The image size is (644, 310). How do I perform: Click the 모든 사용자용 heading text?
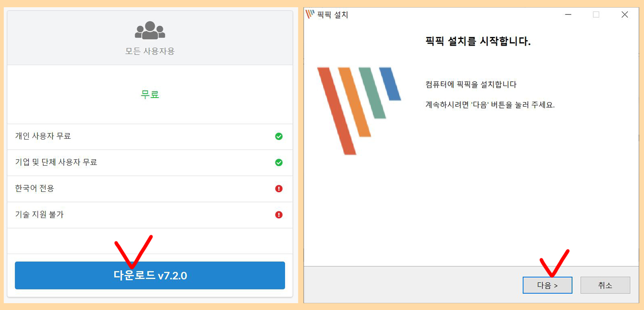pos(150,51)
